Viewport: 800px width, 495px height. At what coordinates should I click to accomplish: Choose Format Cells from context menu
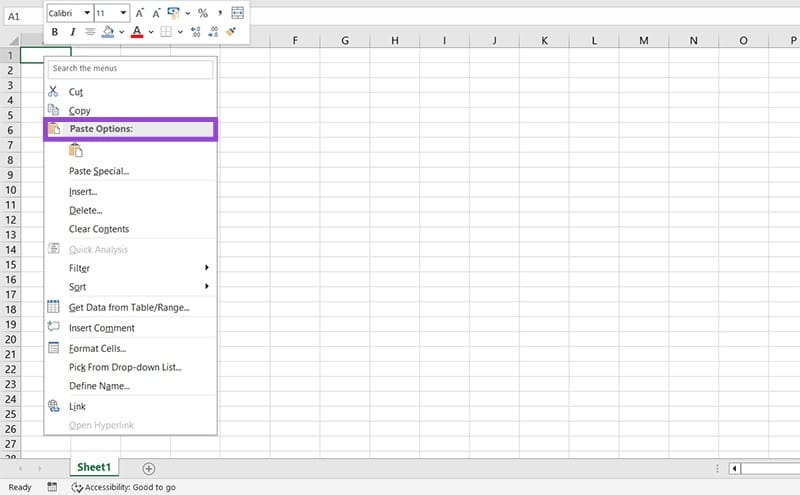pos(97,348)
